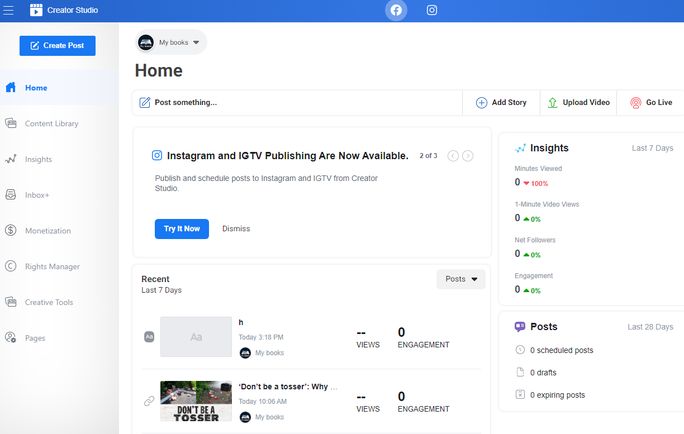Click My books under the 10:06 AM post
Screen dimensions: 684x434
point(269,417)
